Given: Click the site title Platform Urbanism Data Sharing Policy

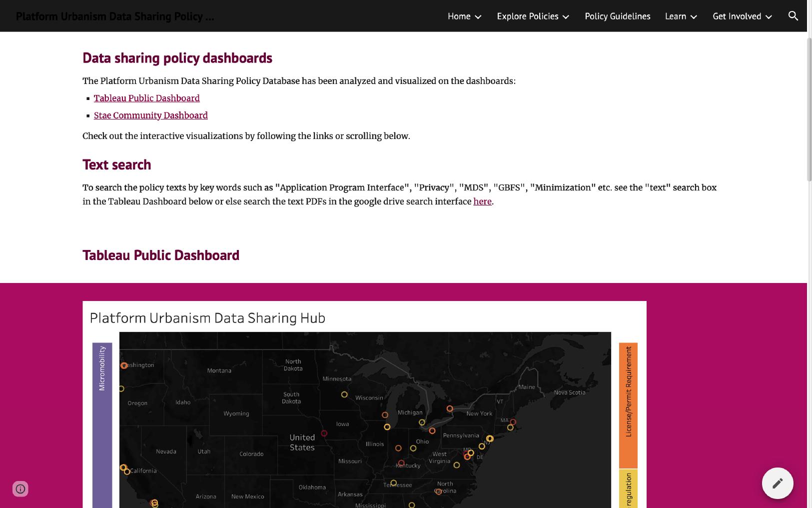Looking at the screenshot, I should 115,16.
